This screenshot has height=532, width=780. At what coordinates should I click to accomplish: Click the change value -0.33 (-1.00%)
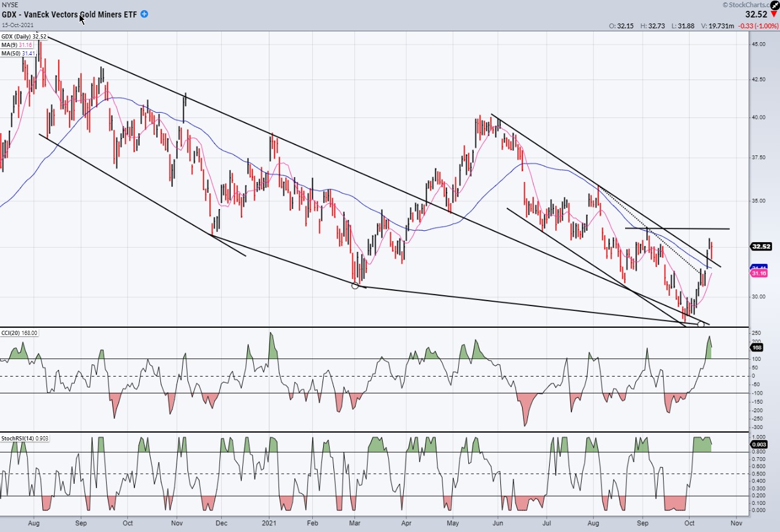point(760,27)
